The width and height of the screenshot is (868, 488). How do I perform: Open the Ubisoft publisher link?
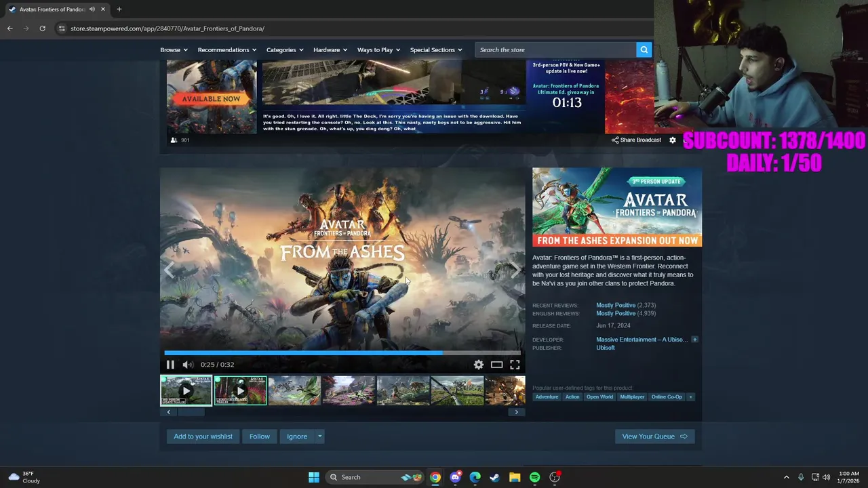click(x=606, y=348)
